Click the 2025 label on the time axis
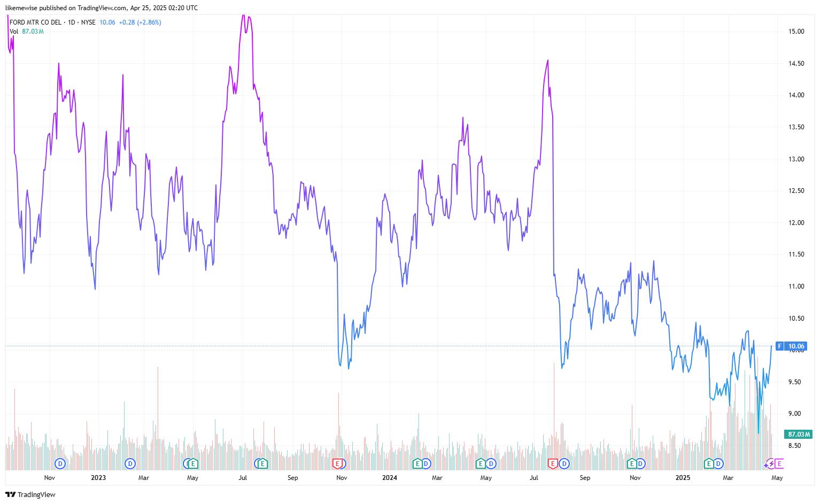820x504 pixels. (x=683, y=478)
